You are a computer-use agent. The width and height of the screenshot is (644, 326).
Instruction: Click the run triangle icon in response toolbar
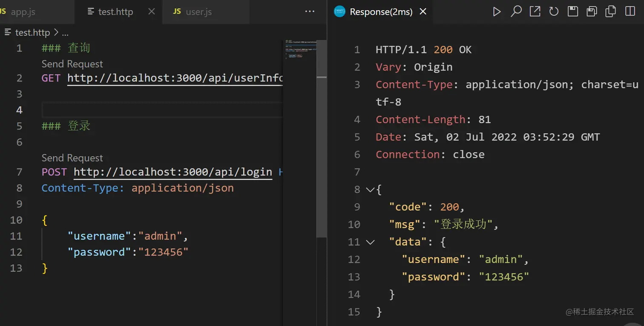[x=497, y=12]
